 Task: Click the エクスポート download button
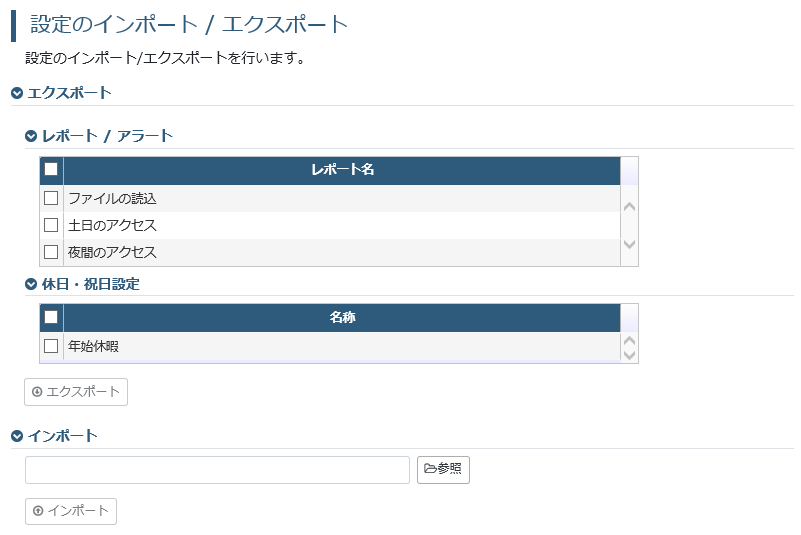76,392
